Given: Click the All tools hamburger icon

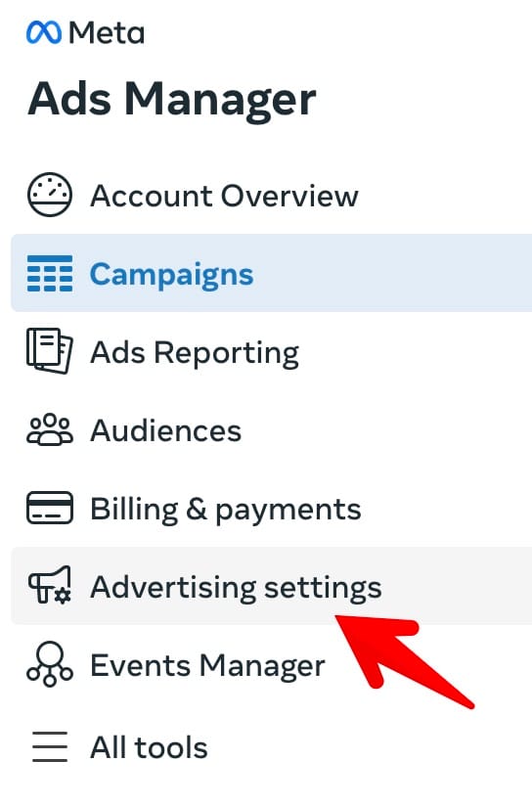Looking at the screenshot, I should (49, 746).
